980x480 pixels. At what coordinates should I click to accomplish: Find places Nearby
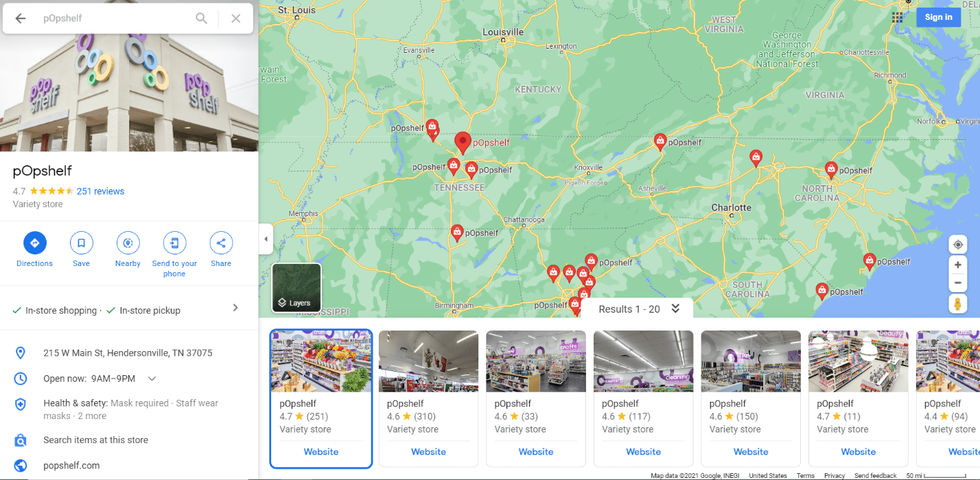pos(128,243)
